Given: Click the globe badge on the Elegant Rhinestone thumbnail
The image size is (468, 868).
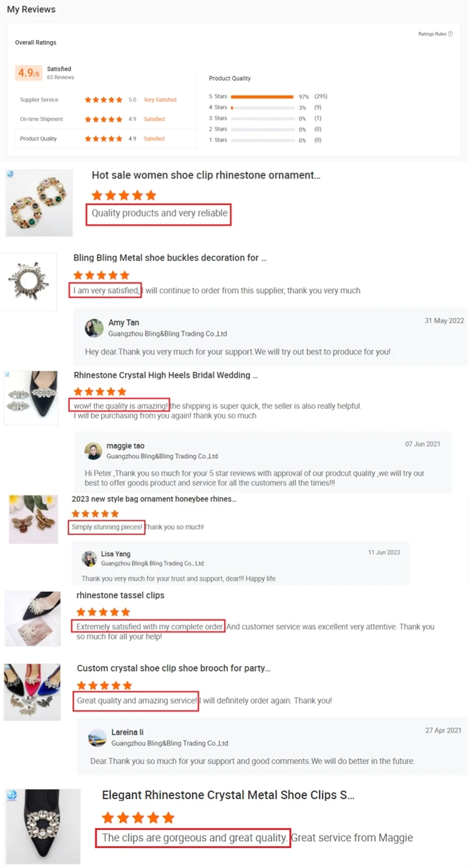Looking at the screenshot, I should (11, 794).
